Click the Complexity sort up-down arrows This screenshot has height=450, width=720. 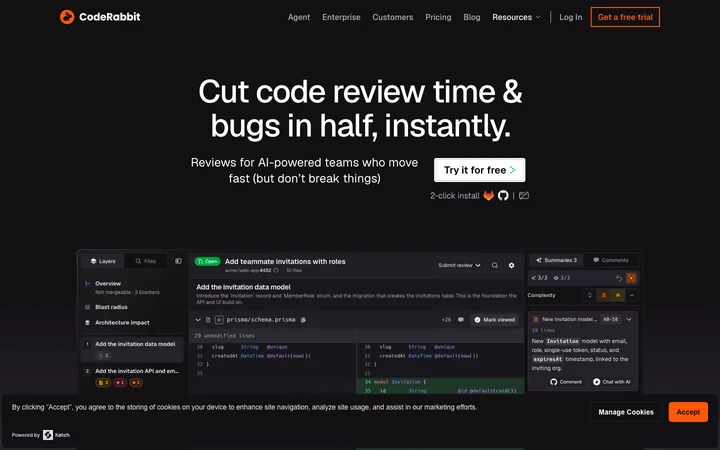pos(590,295)
